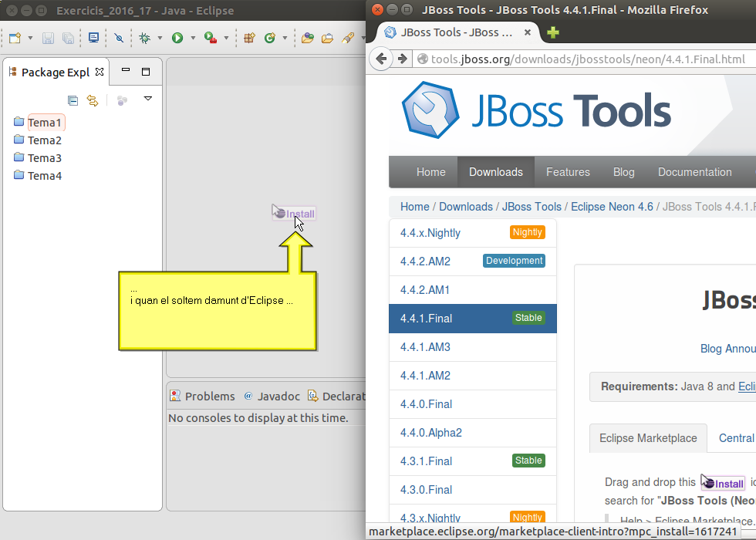Click the Search flashlight icon
The height and width of the screenshot is (540, 756).
coord(348,38)
